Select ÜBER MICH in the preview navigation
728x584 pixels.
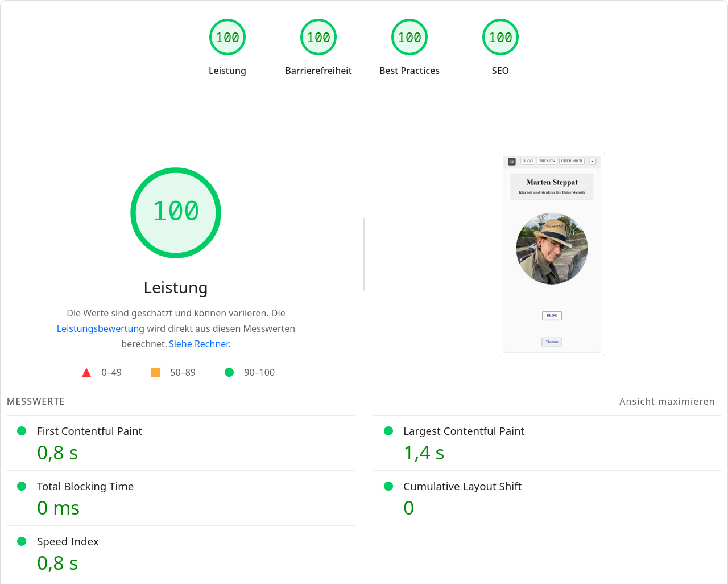coord(570,161)
